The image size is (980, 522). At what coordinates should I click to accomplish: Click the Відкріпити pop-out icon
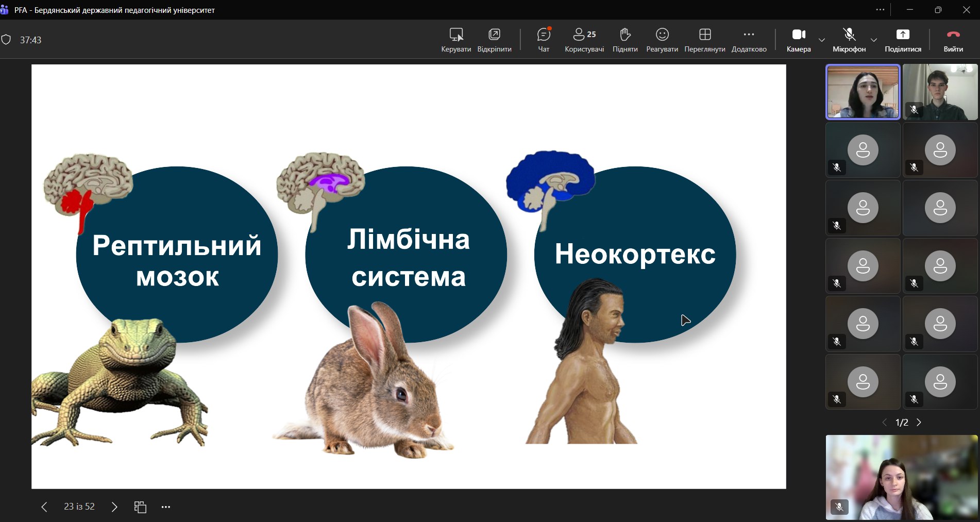(x=494, y=40)
